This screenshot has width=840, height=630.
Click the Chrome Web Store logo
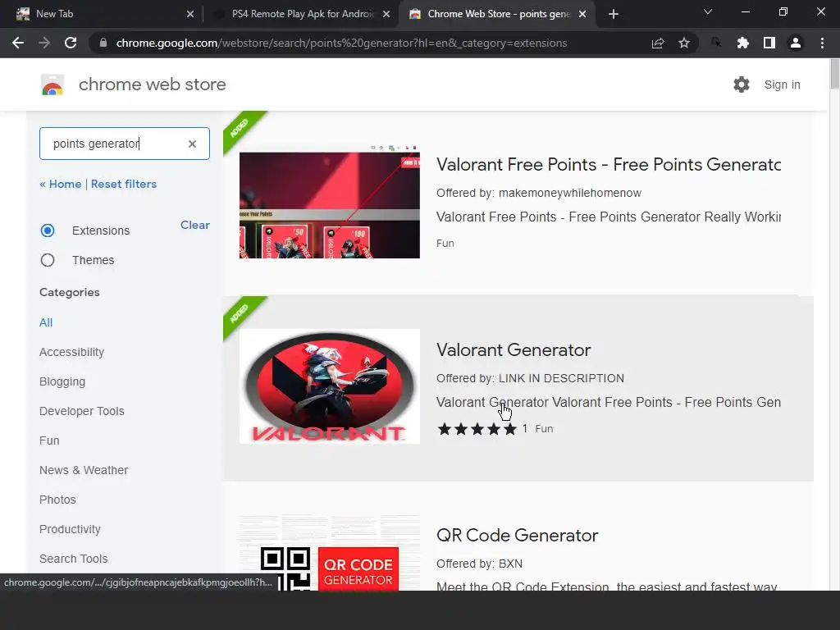point(52,84)
